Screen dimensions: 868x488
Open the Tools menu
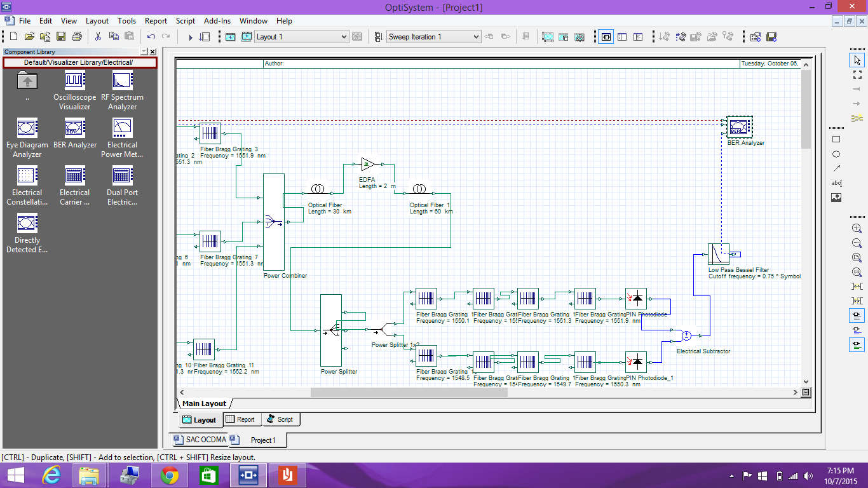[x=127, y=21]
